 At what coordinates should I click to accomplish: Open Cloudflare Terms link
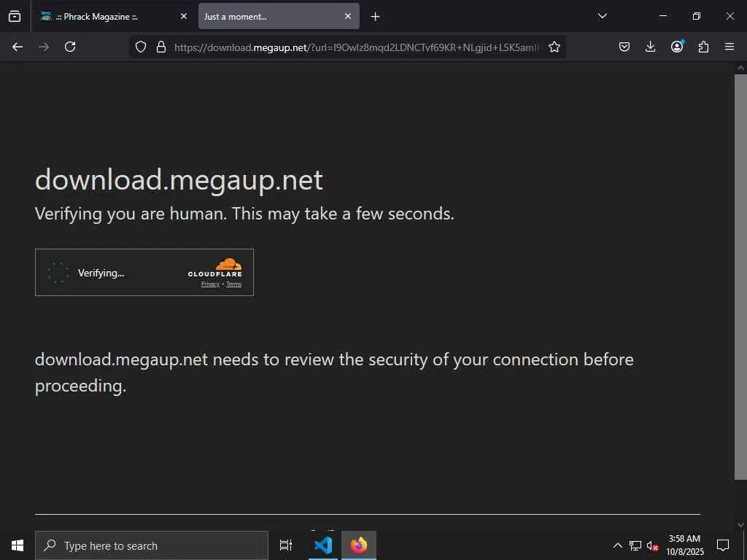(x=234, y=284)
